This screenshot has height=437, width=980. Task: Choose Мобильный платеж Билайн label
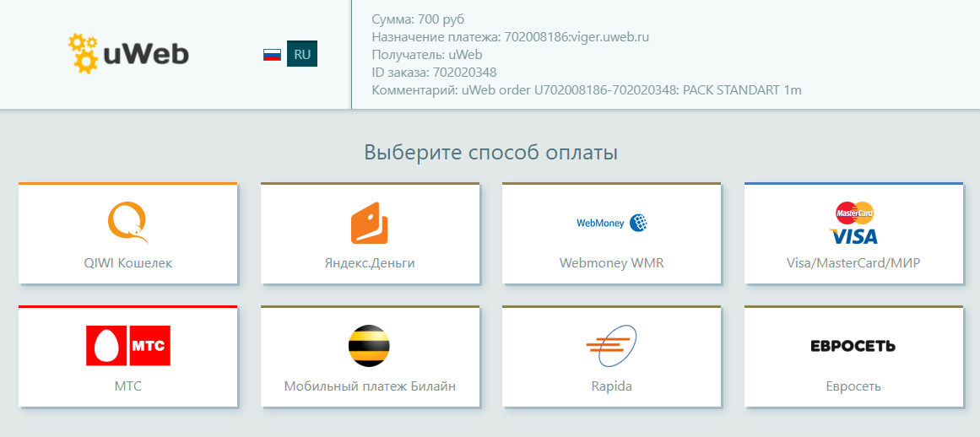point(370,386)
